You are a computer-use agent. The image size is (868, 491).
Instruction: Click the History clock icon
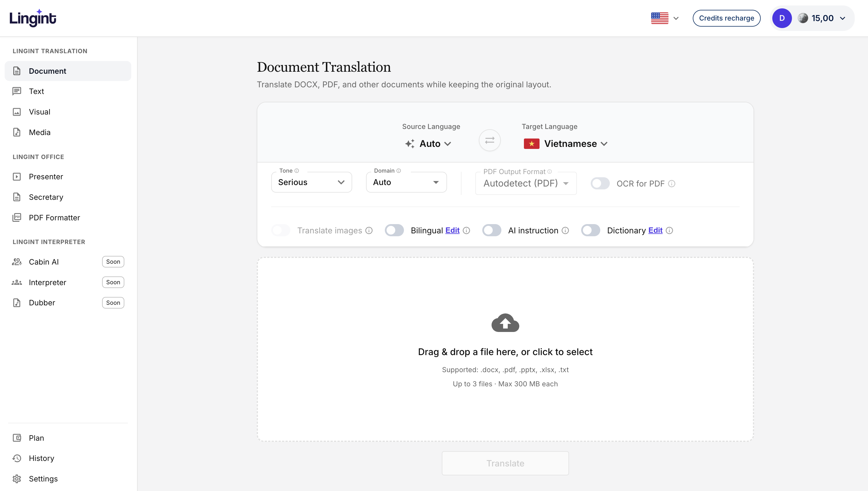(x=17, y=458)
